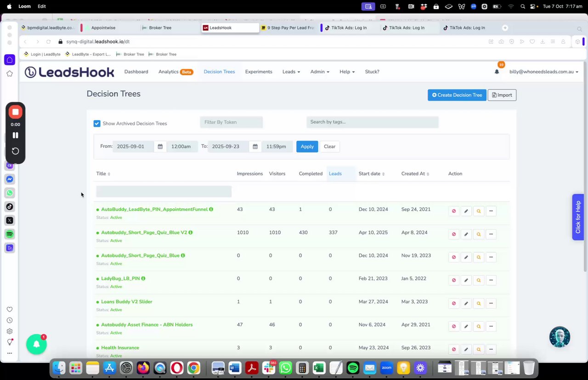Open Spotify from the browser sidebar

pos(10,234)
